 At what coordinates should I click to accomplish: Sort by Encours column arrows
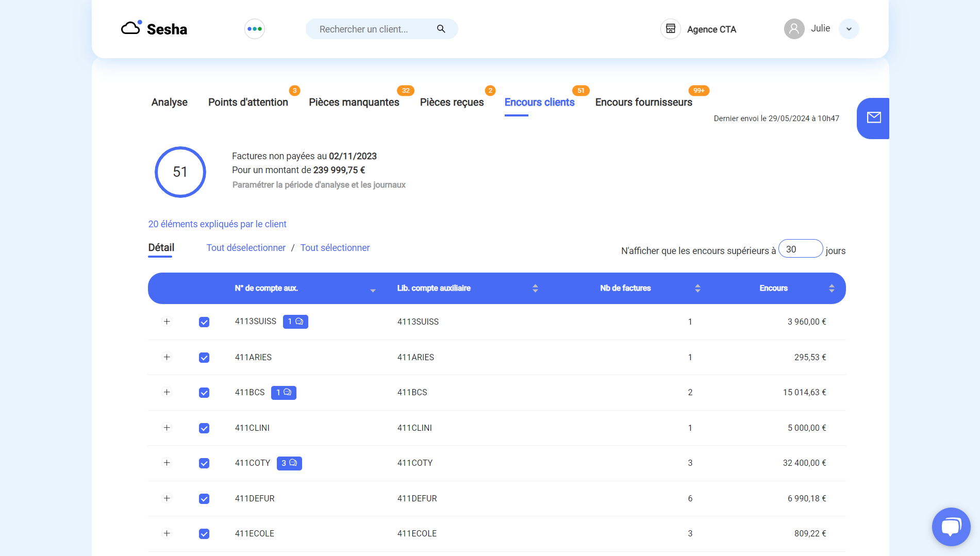click(x=832, y=288)
